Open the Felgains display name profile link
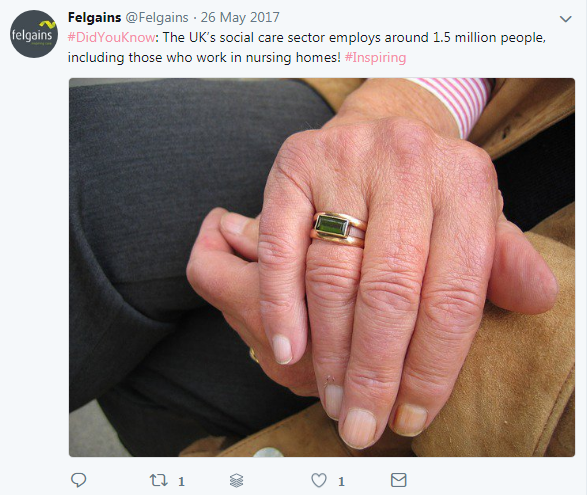This screenshot has height=495, width=587. point(94,17)
